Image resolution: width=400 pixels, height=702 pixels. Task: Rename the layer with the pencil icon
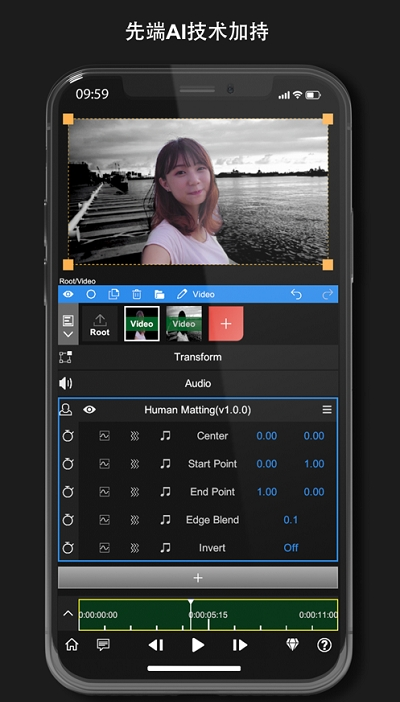pyautogui.click(x=182, y=294)
